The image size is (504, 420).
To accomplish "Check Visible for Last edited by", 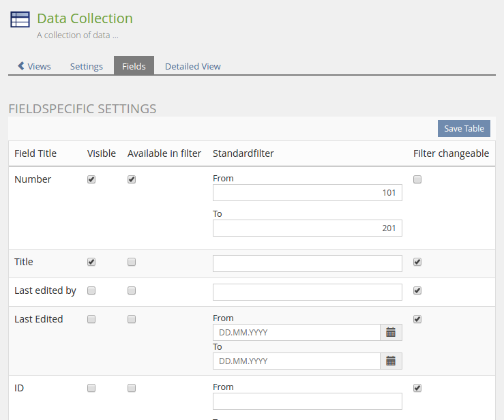I will (91, 290).
